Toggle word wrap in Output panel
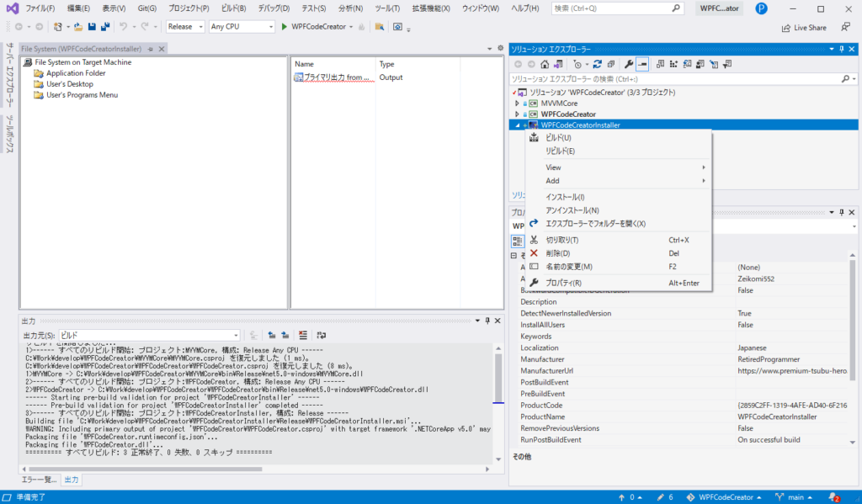 click(x=322, y=335)
